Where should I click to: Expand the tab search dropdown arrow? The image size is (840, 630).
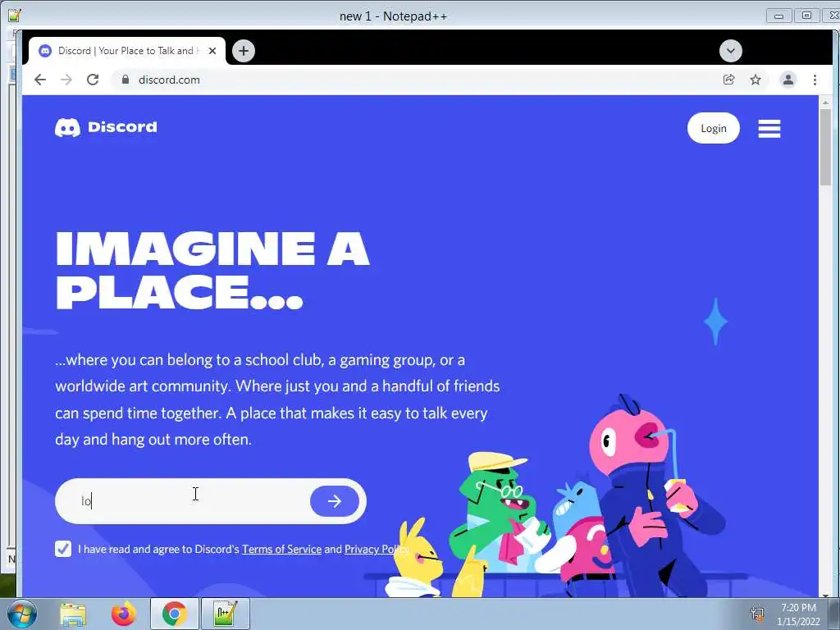[x=731, y=51]
